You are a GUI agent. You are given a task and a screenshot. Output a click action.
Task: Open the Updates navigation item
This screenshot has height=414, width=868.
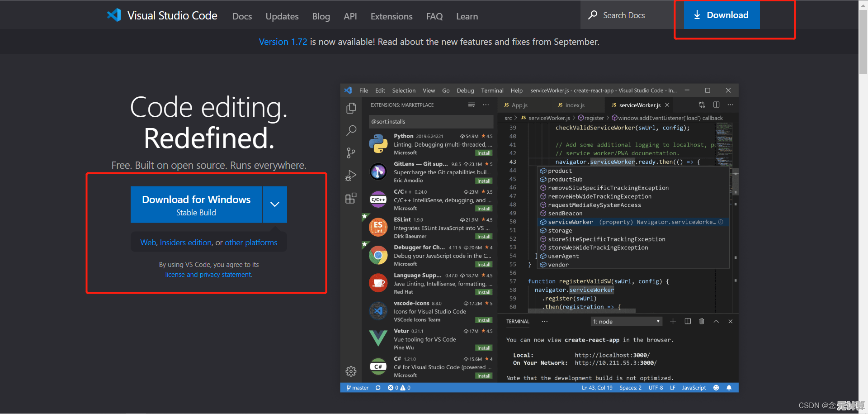[x=282, y=16]
